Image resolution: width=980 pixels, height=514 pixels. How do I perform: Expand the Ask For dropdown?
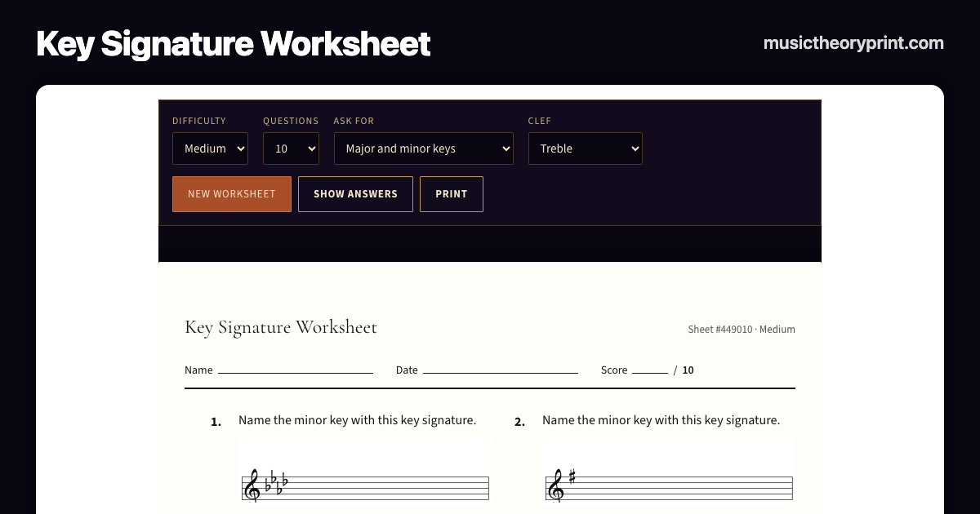coord(423,148)
